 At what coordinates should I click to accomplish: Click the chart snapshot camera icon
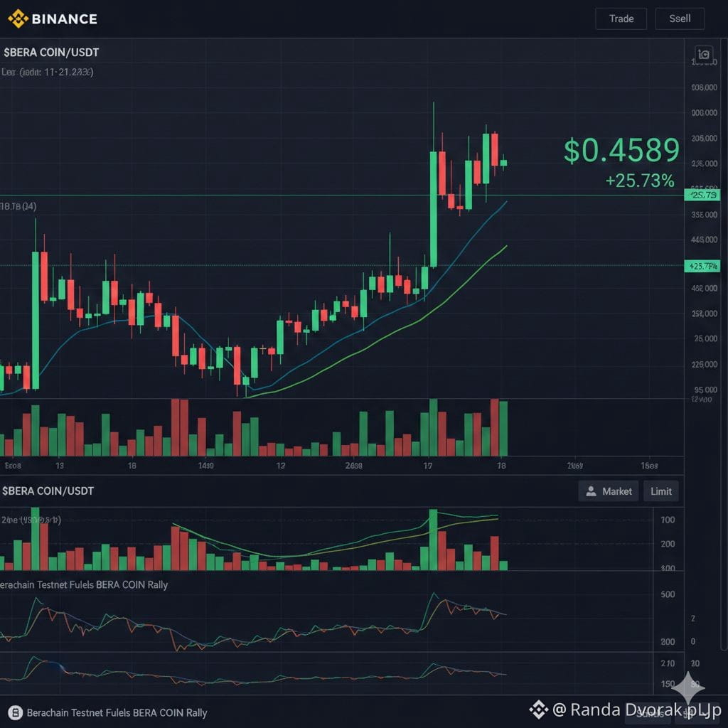[x=704, y=54]
